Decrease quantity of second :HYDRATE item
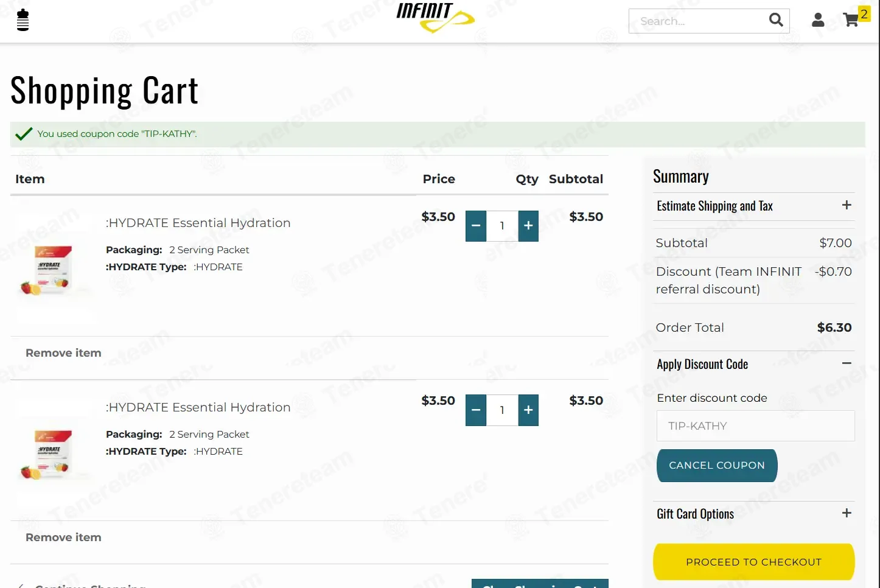The height and width of the screenshot is (588, 880). pyautogui.click(x=476, y=410)
